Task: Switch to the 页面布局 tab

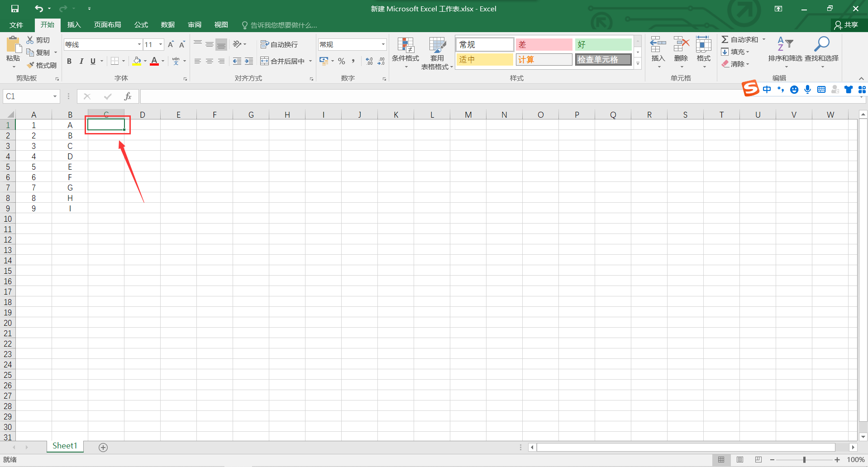Action: point(108,25)
